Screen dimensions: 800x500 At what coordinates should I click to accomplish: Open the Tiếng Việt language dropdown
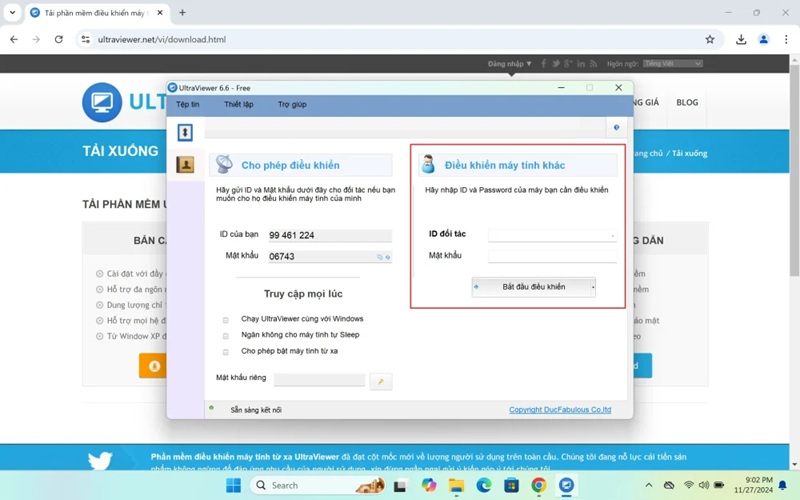click(673, 64)
